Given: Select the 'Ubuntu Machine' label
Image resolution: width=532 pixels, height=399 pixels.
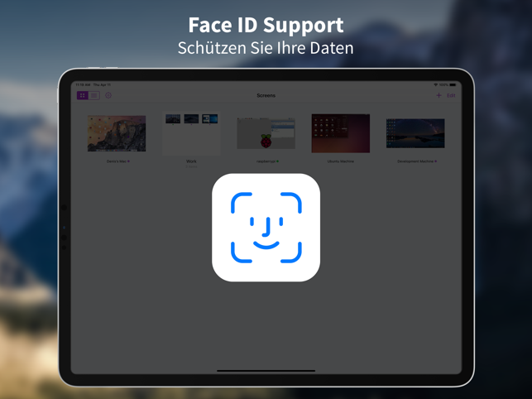Looking at the screenshot, I should coord(341,161).
